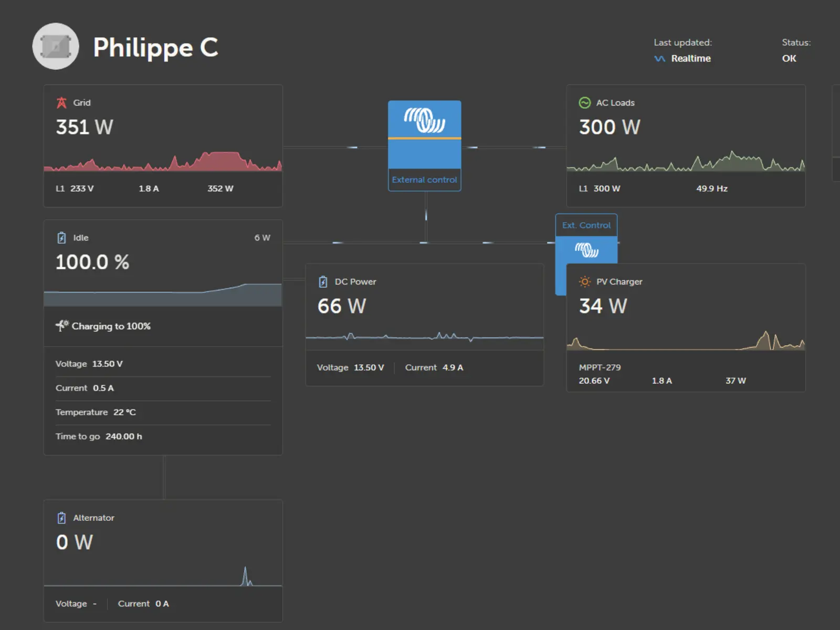Click the PV Charger yield graph

(686, 340)
